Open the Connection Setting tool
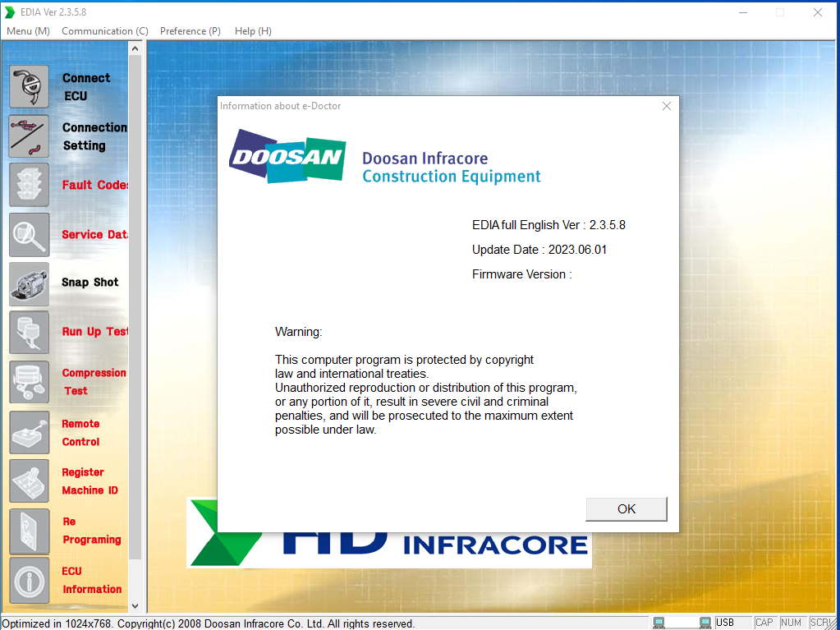 29,136
